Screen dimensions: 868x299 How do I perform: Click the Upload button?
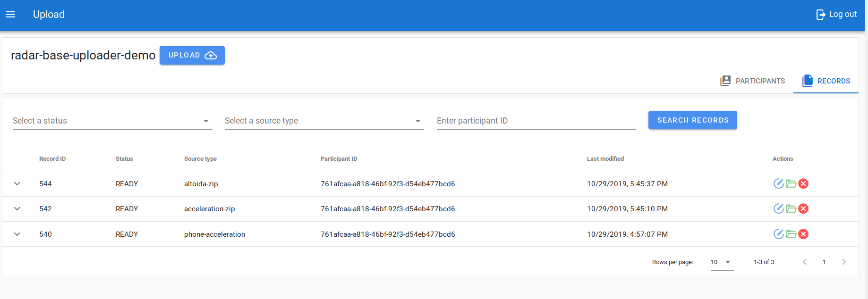(x=192, y=55)
